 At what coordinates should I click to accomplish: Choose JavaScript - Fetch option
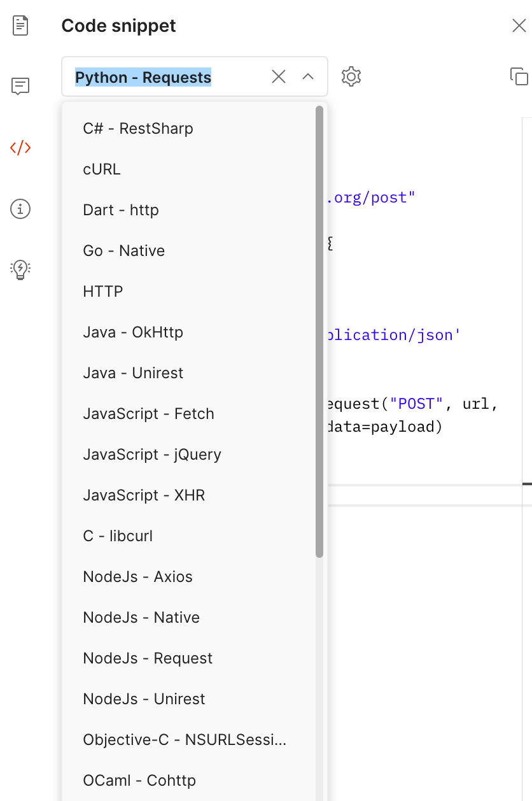click(x=189, y=414)
